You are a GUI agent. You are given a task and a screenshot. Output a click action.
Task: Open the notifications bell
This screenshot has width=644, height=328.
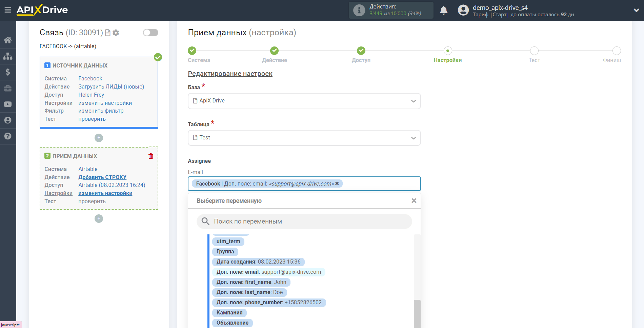(444, 11)
